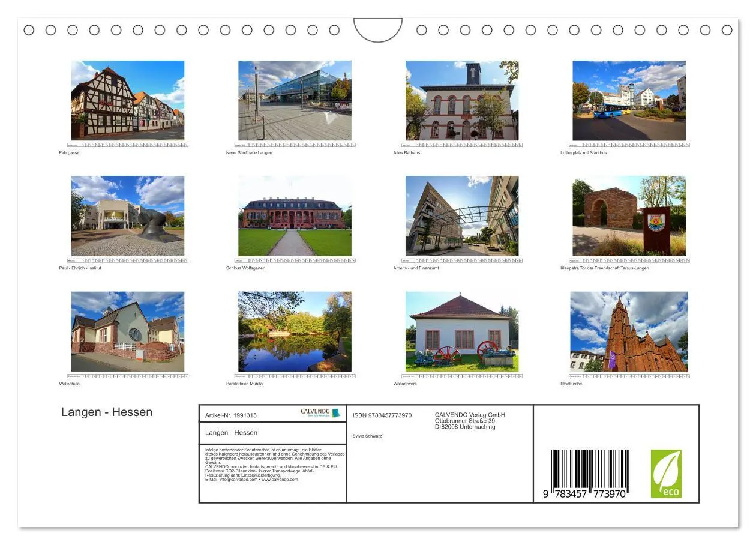Click the green eco leaf icon
756x545 pixels.
pos(666,474)
